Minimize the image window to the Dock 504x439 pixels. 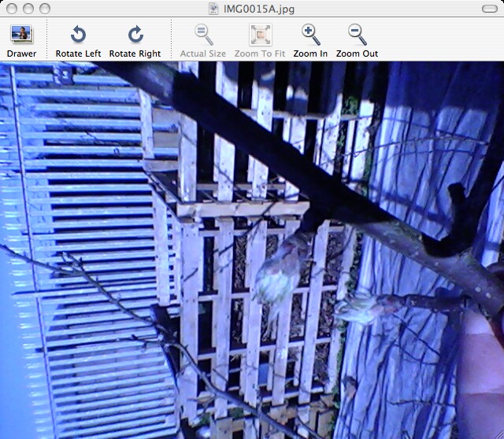(x=26, y=8)
